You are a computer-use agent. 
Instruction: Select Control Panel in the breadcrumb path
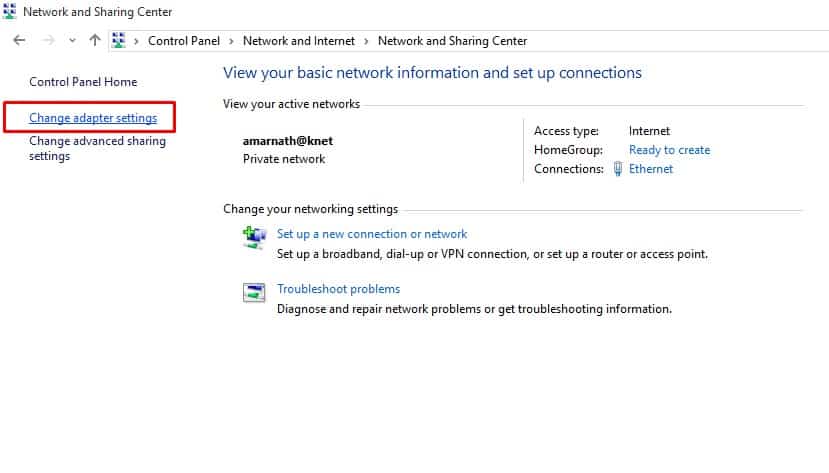[181, 41]
